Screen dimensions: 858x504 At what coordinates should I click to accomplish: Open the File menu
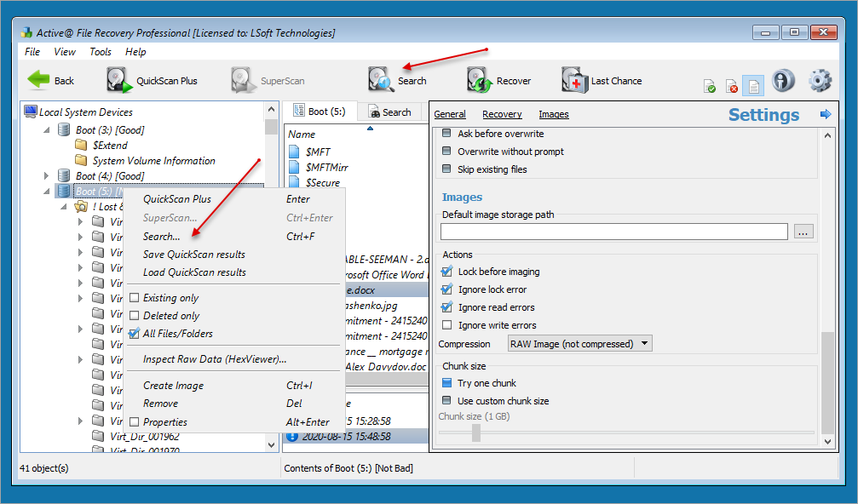tap(32, 51)
